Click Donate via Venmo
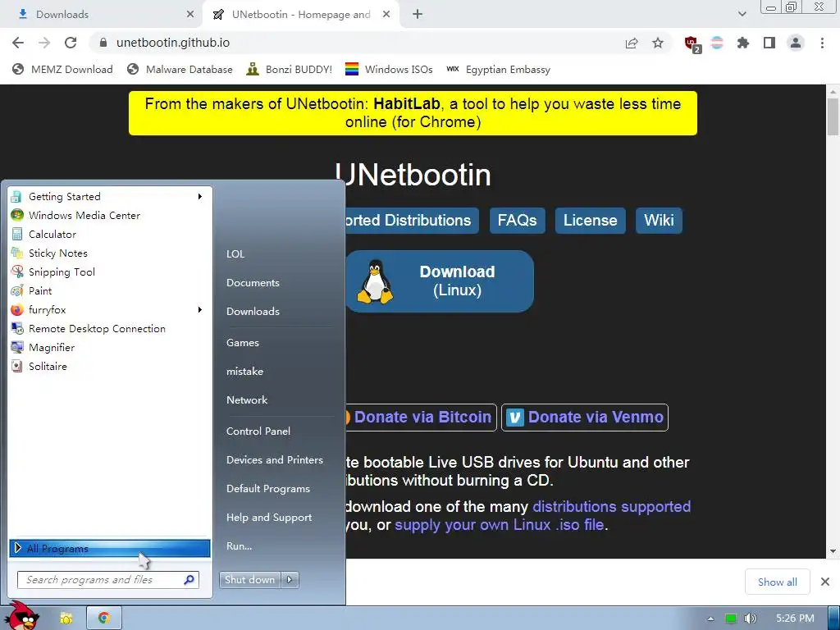Image resolution: width=840 pixels, height=630 pixels. [x=584, y=418]
